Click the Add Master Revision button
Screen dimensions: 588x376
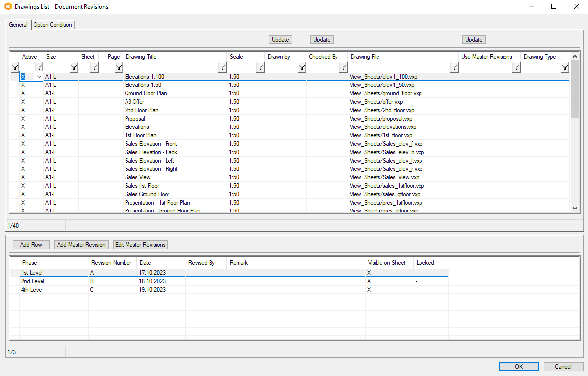(x=82, y=245)
